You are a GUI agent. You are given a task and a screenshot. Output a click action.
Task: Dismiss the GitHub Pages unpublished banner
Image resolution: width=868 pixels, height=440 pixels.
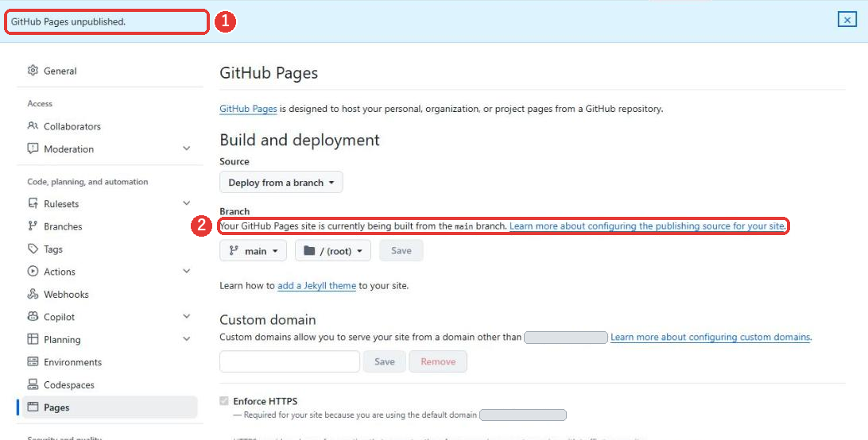[x=847, y=20]
